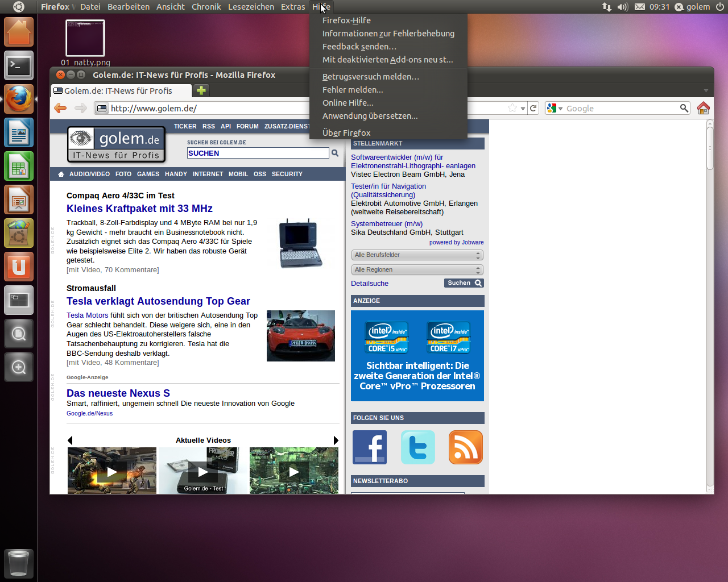The width and height of the screenshot is (728, 582).
Task: Open the Alle Berufsfelder dropdown
Action: (x=417, y=255)
